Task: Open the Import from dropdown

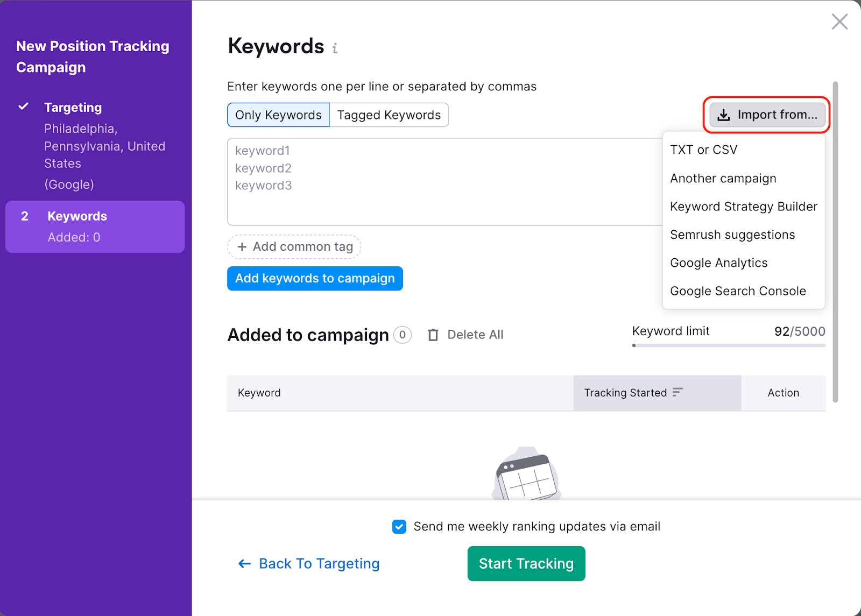Action: [766, 115]
